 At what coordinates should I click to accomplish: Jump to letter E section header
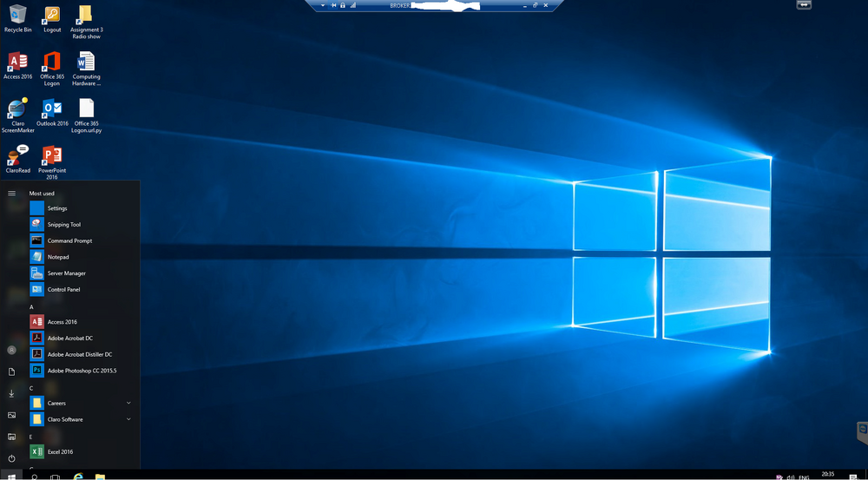point(31,437)
